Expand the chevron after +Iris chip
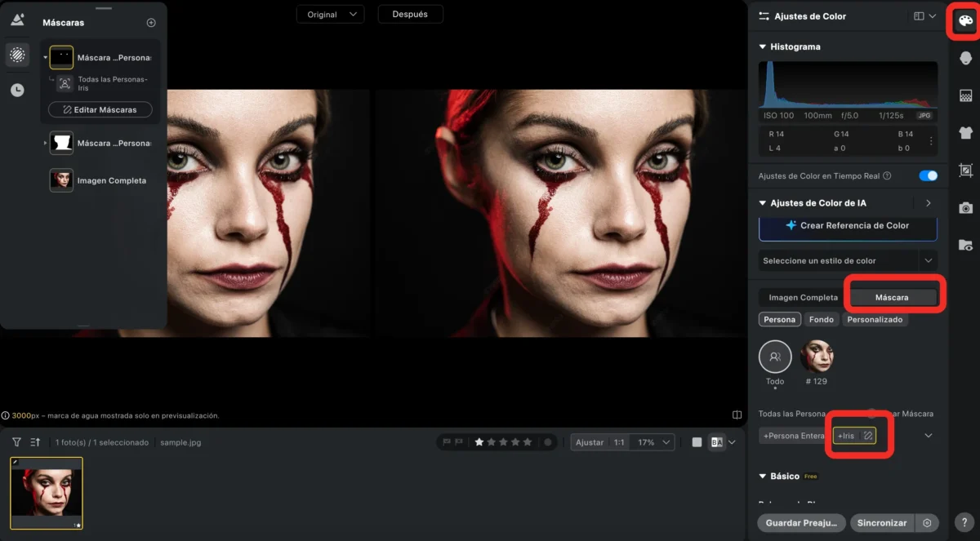The height and width of the screenshot is (541, 980). tap(929, 436)
